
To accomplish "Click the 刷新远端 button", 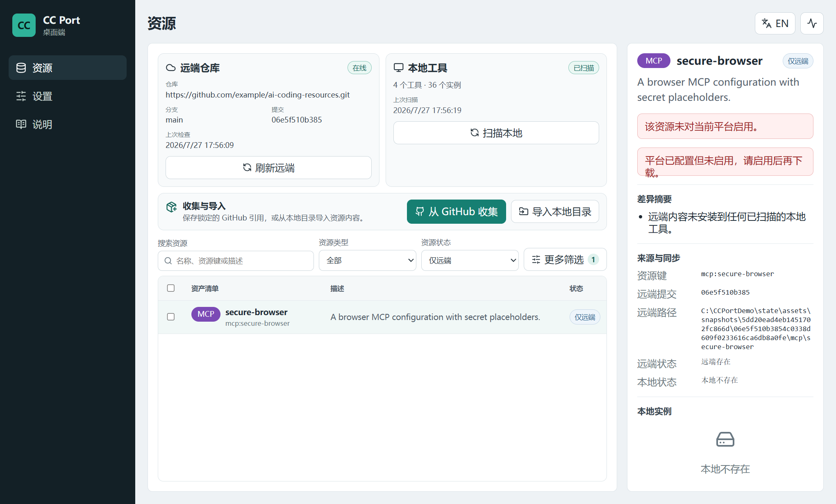I will click(268, 168).
